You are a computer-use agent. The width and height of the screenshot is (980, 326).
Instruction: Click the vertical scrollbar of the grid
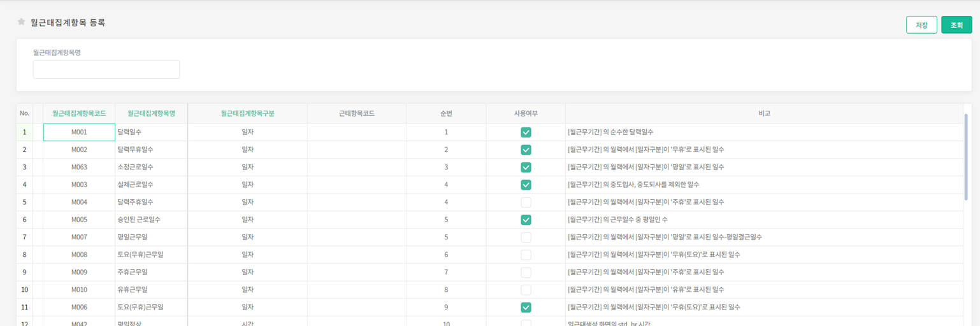(966, 157)
